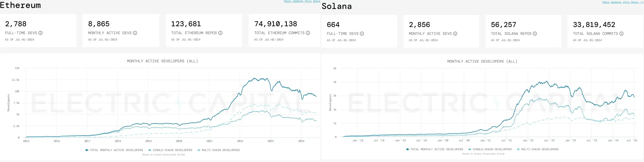The height and width of the screenshot is (162, 644).
Task: Toggle Total Monthly Active Developers in Ethereum legend
Action: click(x=114, y=150)
